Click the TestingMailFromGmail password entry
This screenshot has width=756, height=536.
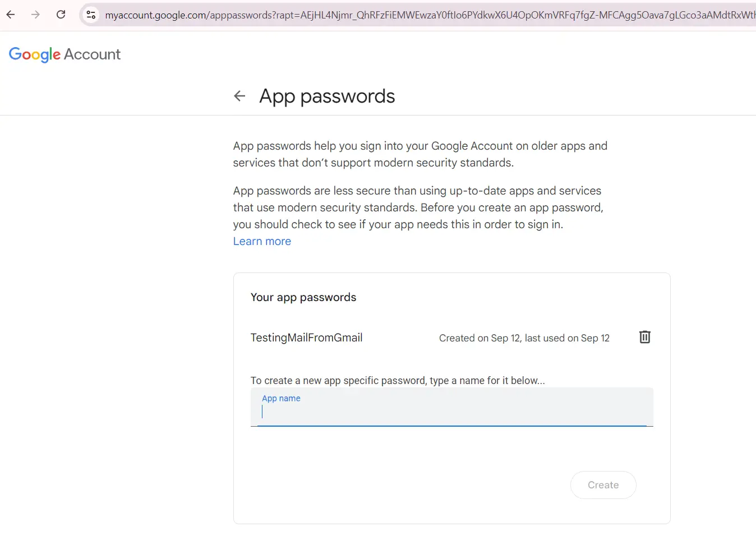[306, 338]
